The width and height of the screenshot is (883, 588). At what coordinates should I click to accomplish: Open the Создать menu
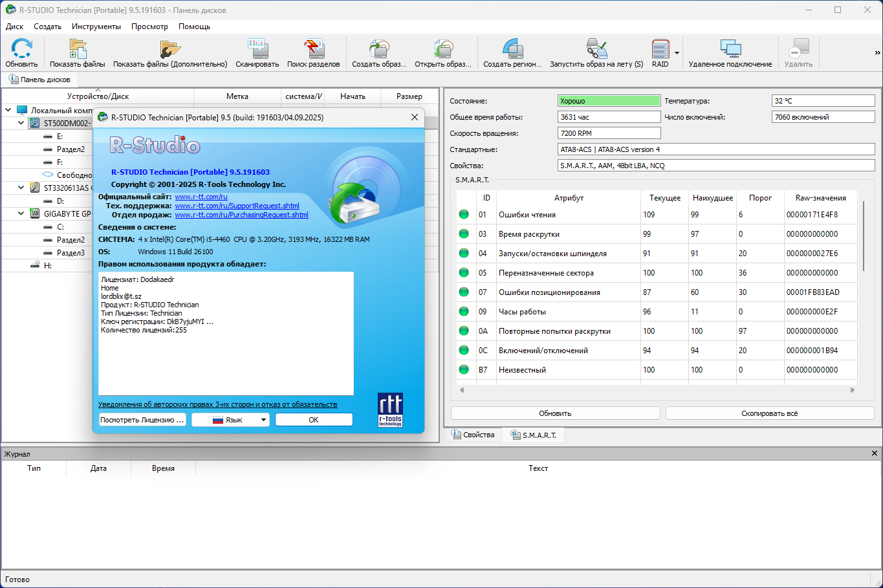[47, 27]
